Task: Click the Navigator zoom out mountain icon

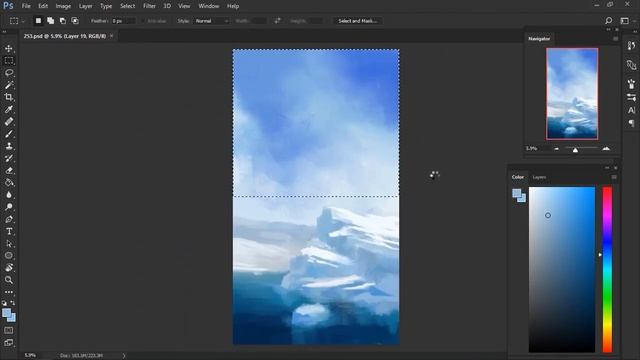Action: tap(556, 149)
